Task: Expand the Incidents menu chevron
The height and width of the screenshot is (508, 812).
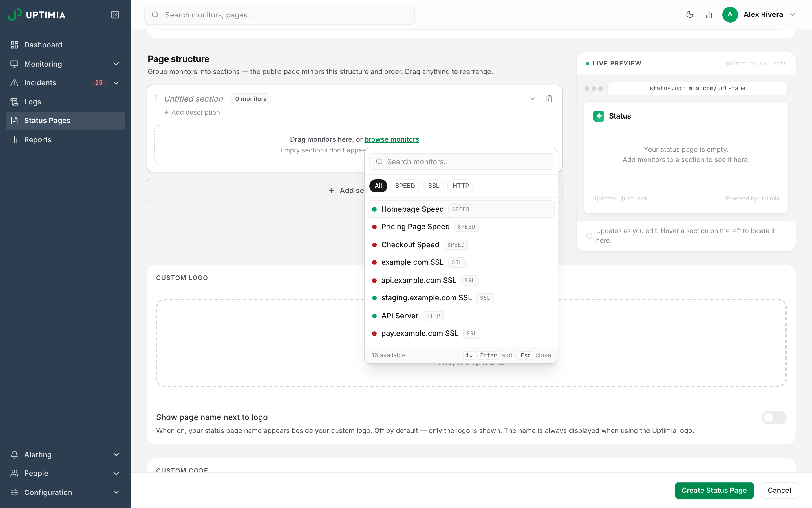Action: [x=116, y=83]
